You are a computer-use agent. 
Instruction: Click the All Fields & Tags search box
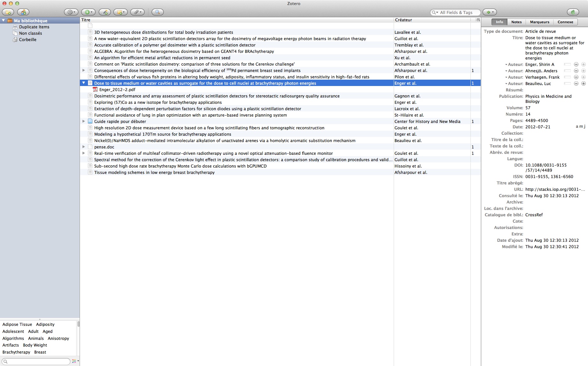(x=458, y=12)
